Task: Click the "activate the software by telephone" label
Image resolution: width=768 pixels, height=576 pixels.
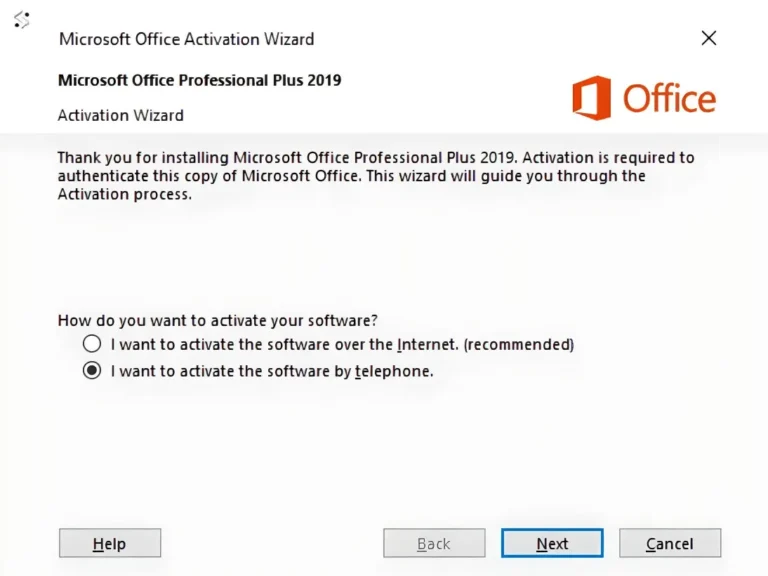Action: (x=272, y=371)
